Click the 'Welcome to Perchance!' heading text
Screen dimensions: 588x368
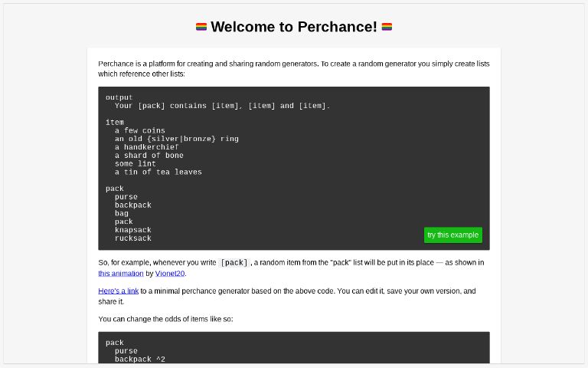tap(294, 27)
